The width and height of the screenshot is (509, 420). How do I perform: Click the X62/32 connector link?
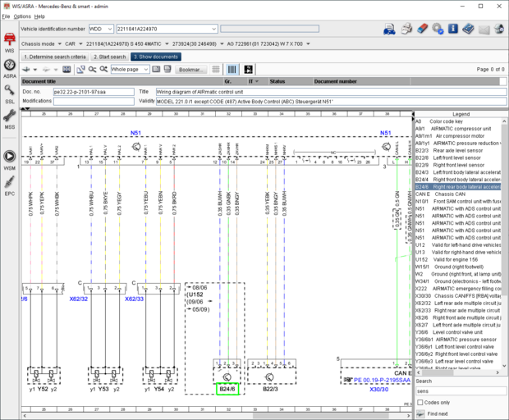[79, 299]
